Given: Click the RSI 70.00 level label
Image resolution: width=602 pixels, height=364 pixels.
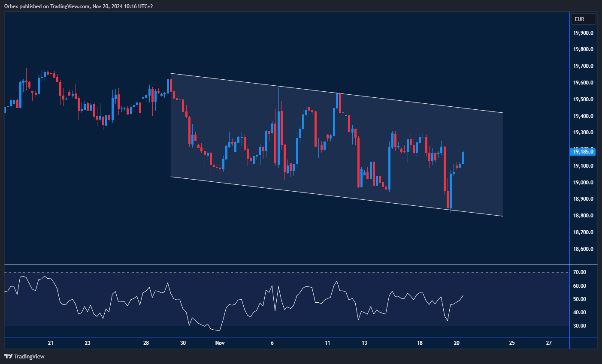Looking at the screenshot, I should coord(580,272).
